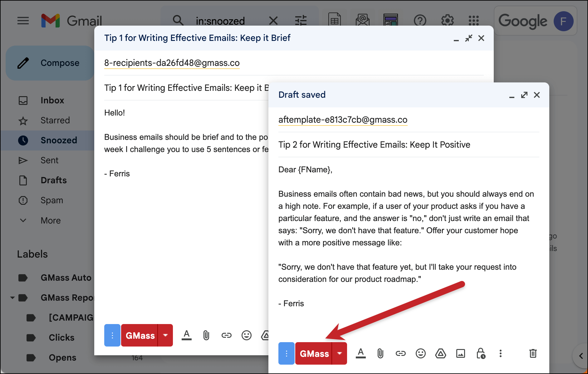
Task: Insert files using Google Drive in Draft saved window
Action: click(x=441, y=354)
